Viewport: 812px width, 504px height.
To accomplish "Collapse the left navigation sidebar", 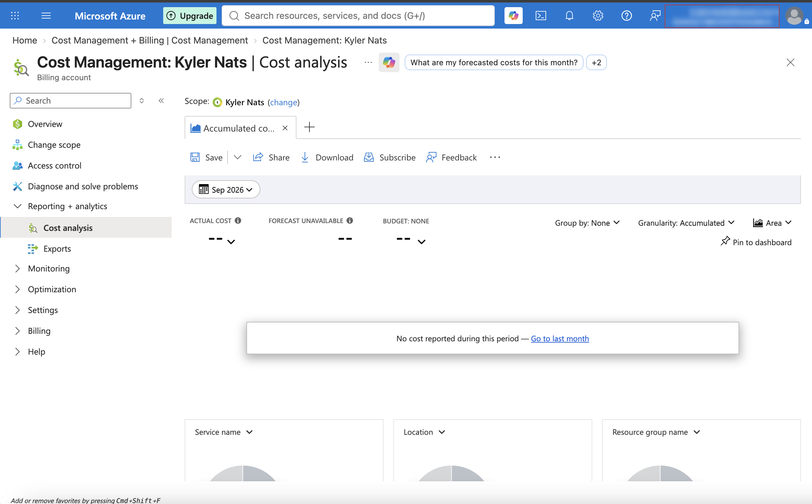I will 161,101.
